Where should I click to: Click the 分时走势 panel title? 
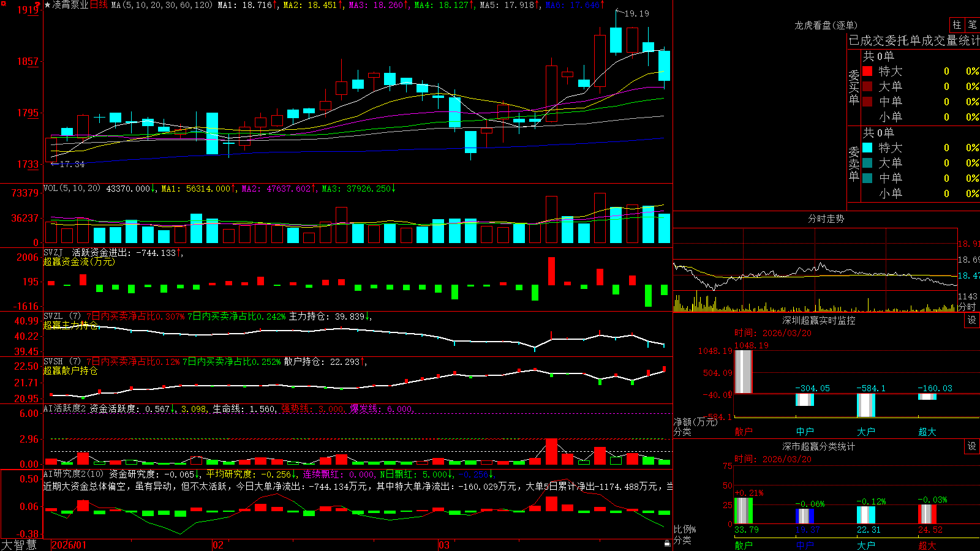tap(826, 219)
